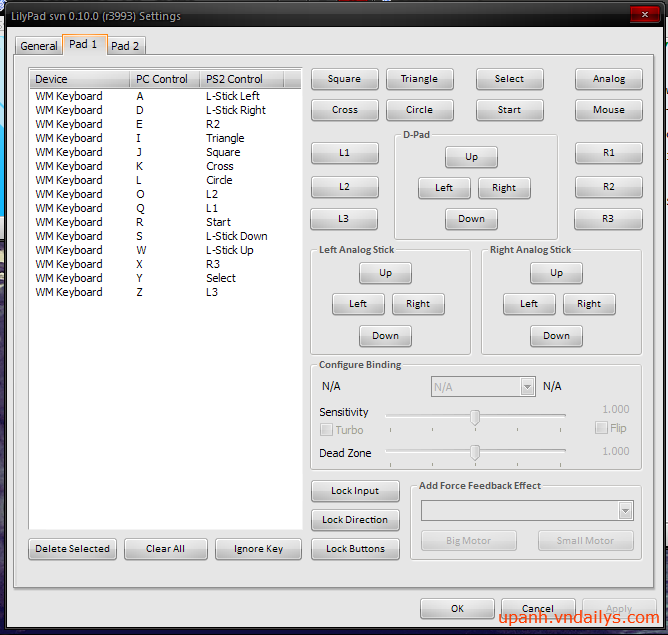Screen dimensions: 668x635
Task: Click the Mouse binding button
Action: tap(609, 110)
